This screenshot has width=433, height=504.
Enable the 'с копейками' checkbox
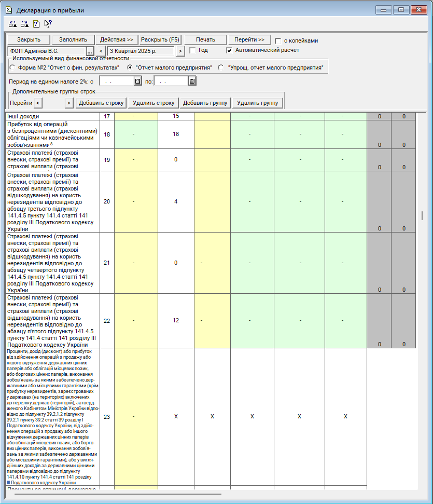pos(278,40)
